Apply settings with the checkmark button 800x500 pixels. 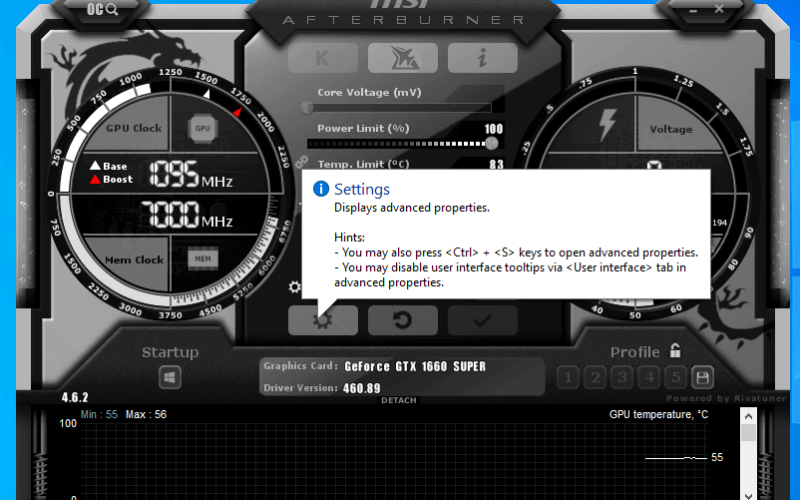click(x=483, y=320)
